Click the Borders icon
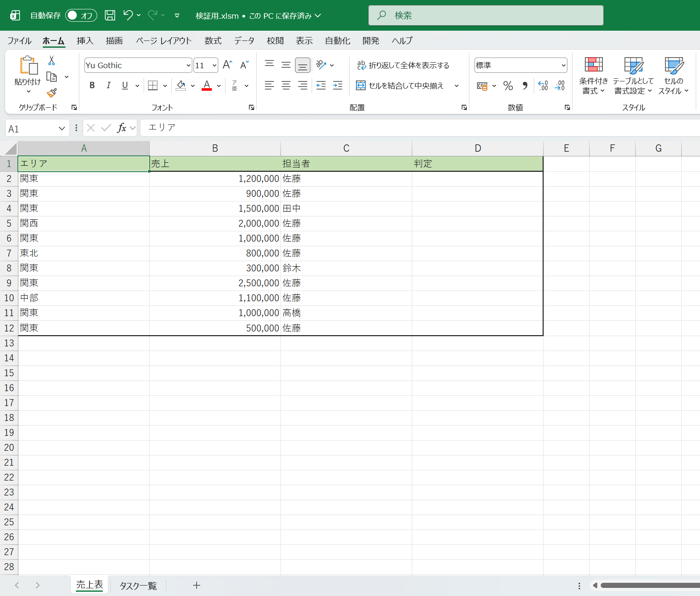Screen dimensions: 700x596 [153, 86]
